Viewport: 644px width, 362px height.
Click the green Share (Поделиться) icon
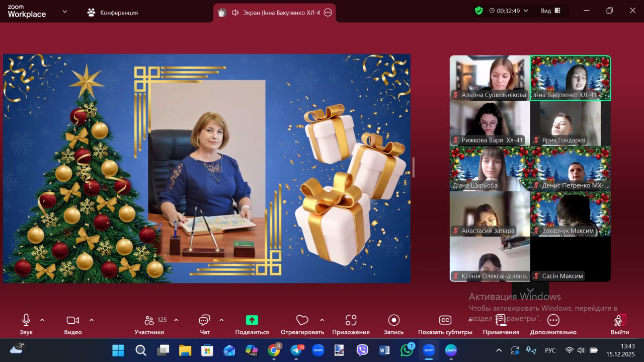pos(252,320)
